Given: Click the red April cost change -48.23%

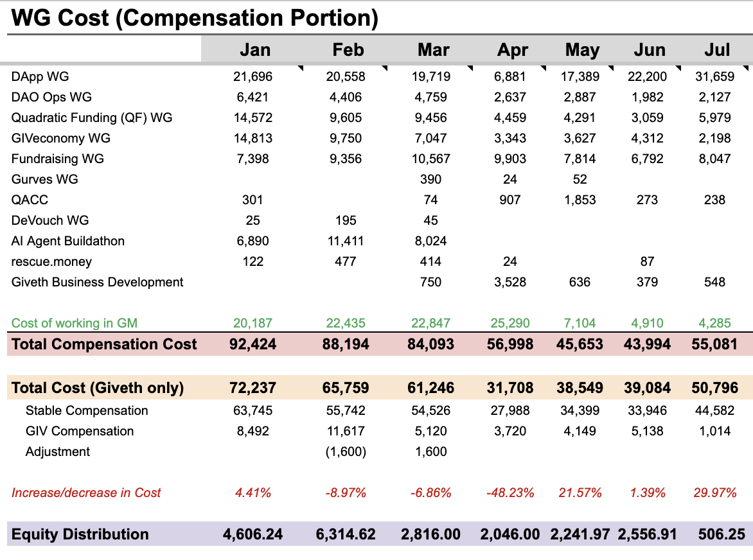Looking at the screenshot, I should 510,493.
